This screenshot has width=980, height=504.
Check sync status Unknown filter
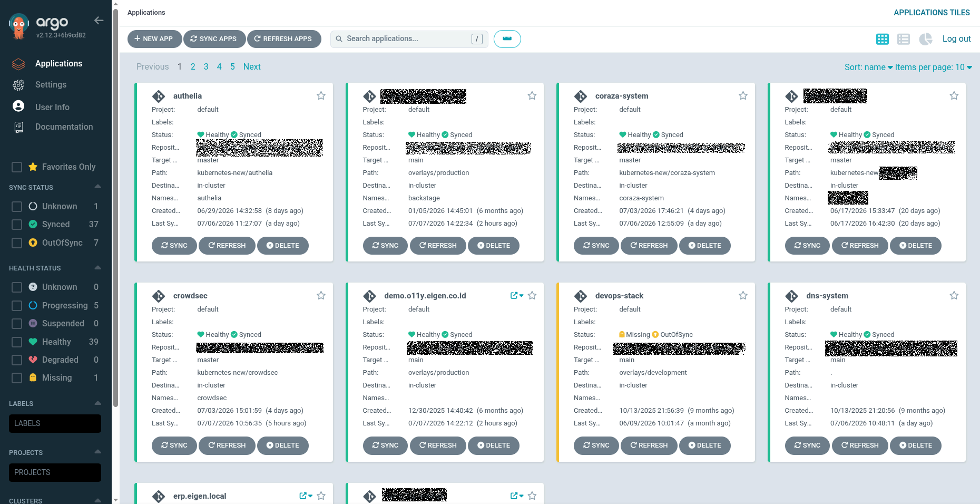click(17, 207)
